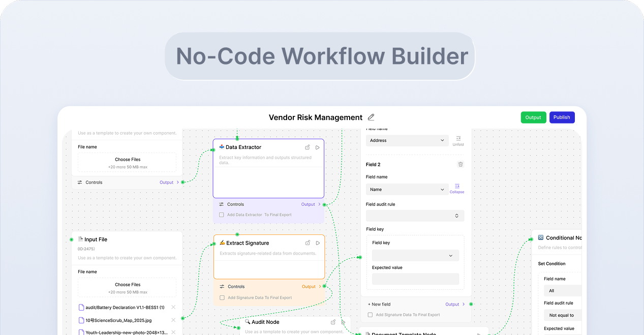This screenshot has height=335, width=644.
Task: Choose Files in the upper Input File node
Action: click(x=127, y=163)
